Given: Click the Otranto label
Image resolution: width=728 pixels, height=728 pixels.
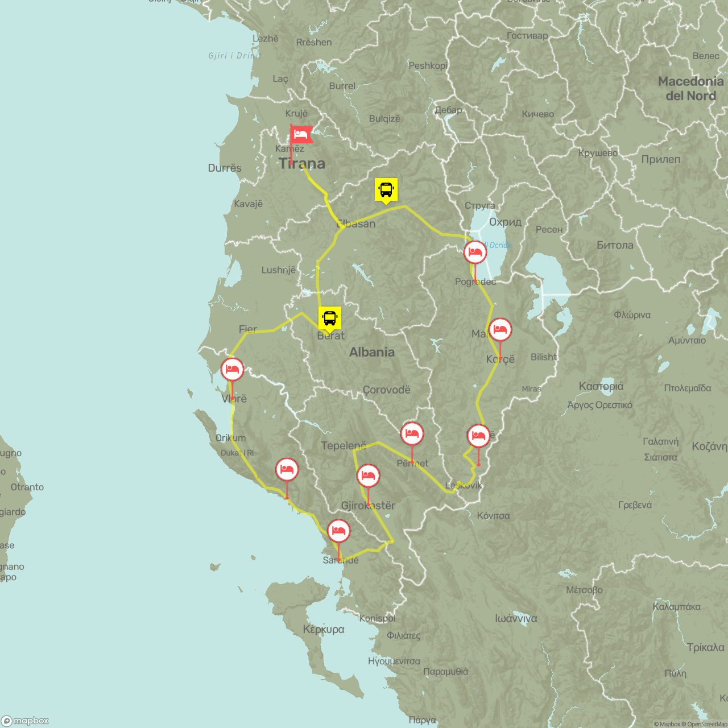Looking at the screenshot, I should [27, 487].
